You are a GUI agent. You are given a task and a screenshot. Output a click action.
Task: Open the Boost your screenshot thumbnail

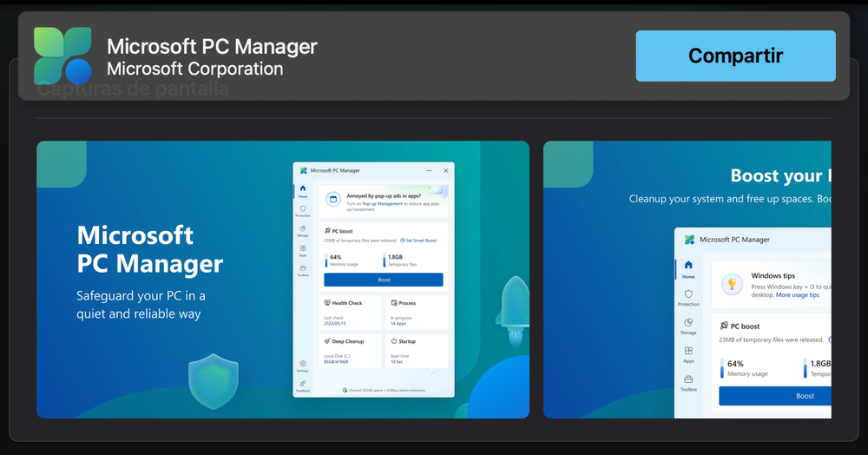pos(687,280)
